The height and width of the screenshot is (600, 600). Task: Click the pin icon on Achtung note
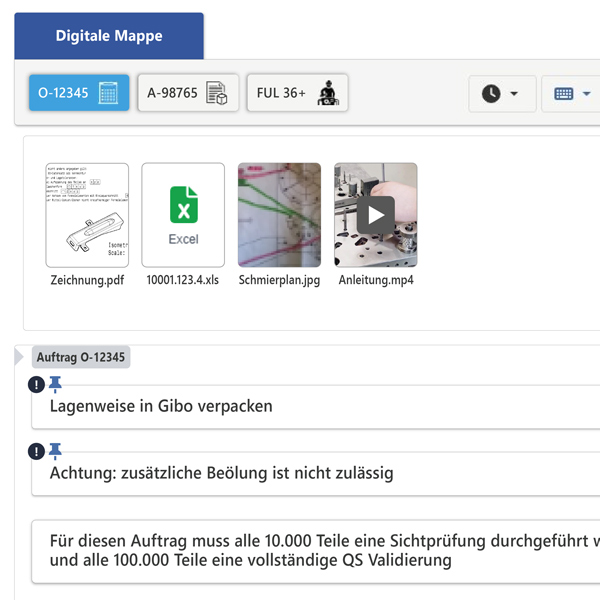point(55,451)
